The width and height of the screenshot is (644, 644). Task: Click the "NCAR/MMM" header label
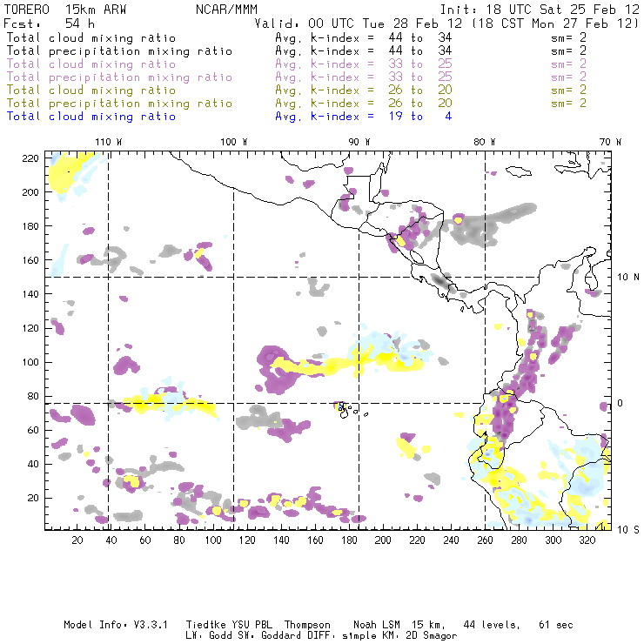coord(226,10)
